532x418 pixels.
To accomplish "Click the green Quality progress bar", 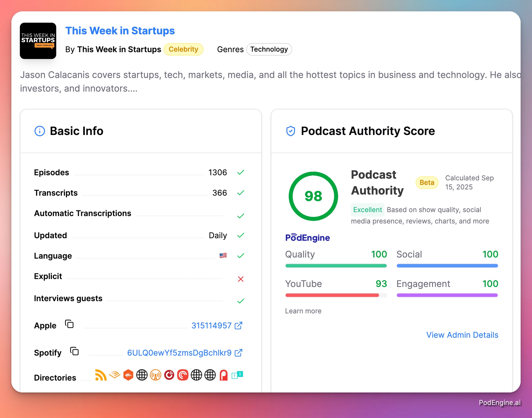I will tap(336, 266).
